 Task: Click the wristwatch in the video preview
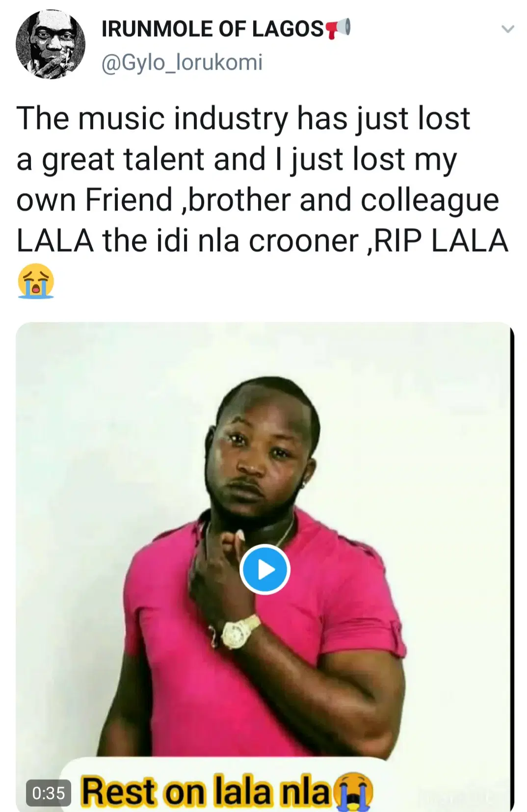[x=239, y=631]
